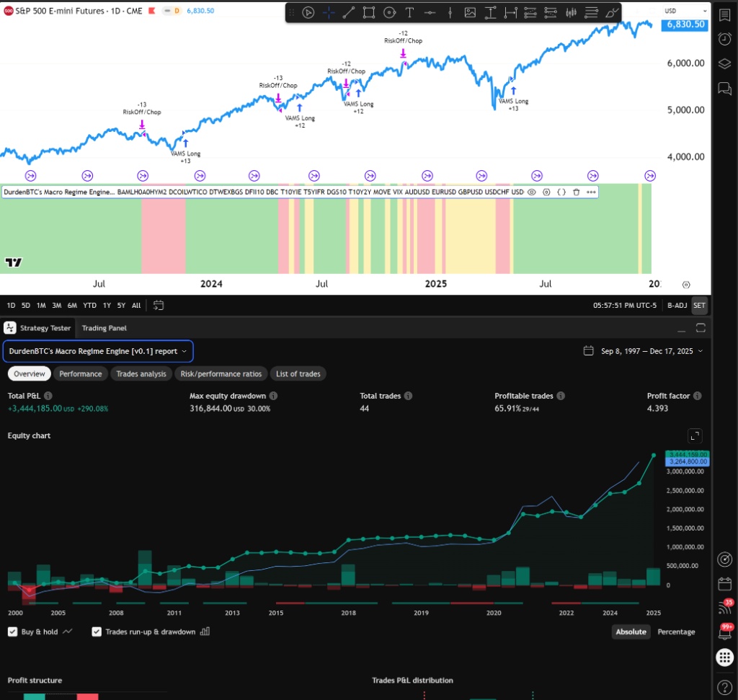
Task: Switch the equity chart to Percentage
Action: (676, 632)
